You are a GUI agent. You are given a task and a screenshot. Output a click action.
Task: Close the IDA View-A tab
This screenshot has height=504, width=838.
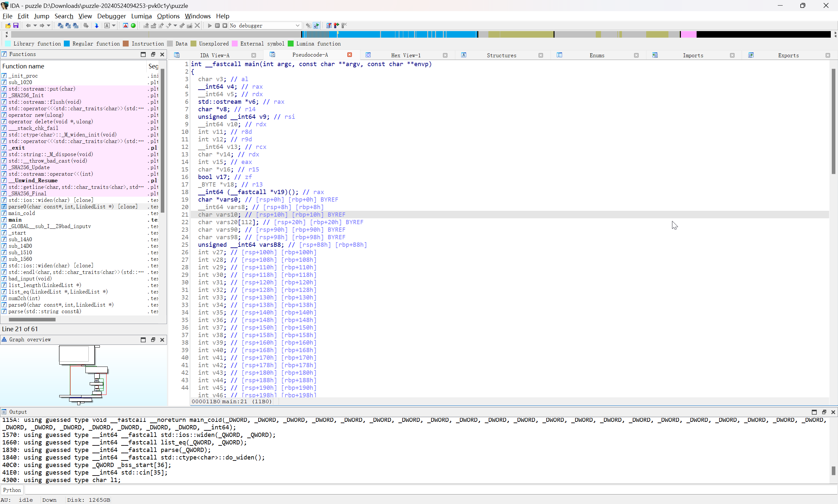click(254, 55)
